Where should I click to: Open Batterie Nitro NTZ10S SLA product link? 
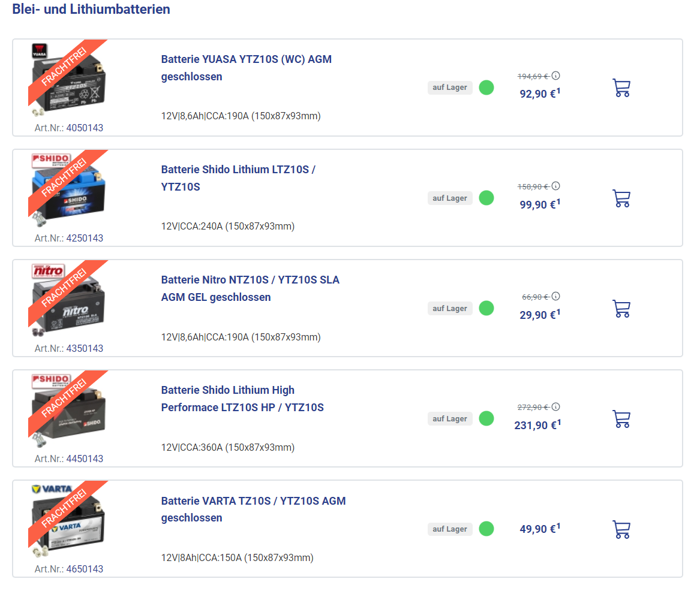250,288
